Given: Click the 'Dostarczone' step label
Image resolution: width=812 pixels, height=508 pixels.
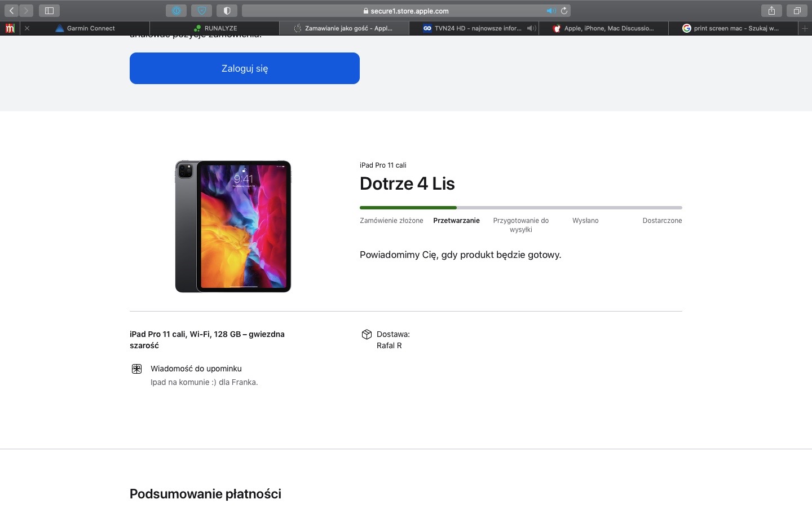Looking at the screenshot, I should 662,221.
